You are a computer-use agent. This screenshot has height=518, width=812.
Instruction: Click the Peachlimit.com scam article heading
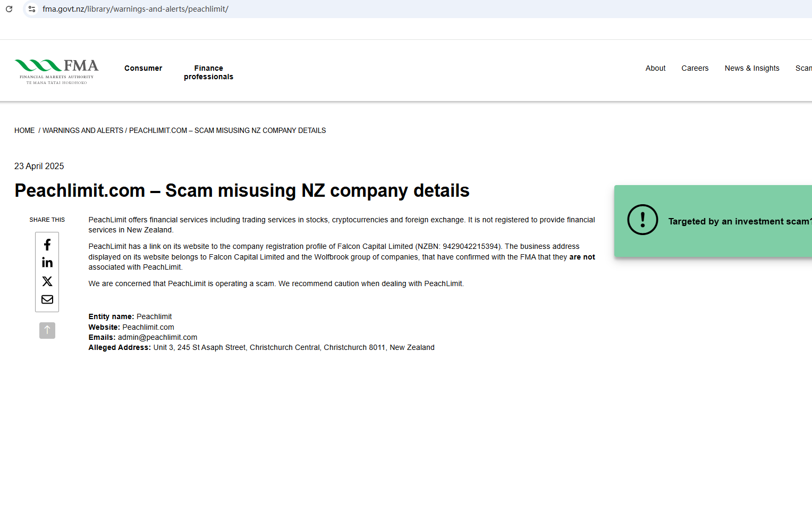pyautogui.click(x=242, y=190)
